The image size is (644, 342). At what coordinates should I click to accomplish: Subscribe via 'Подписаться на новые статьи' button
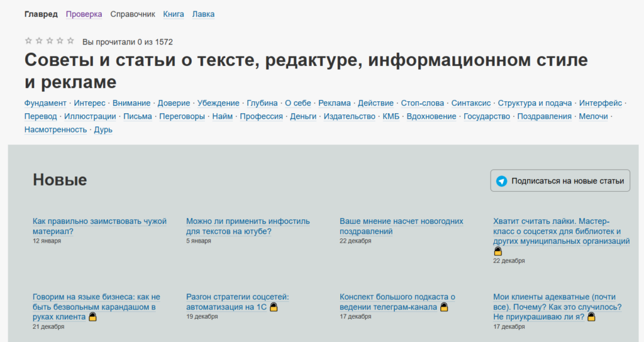pos(560,180)
